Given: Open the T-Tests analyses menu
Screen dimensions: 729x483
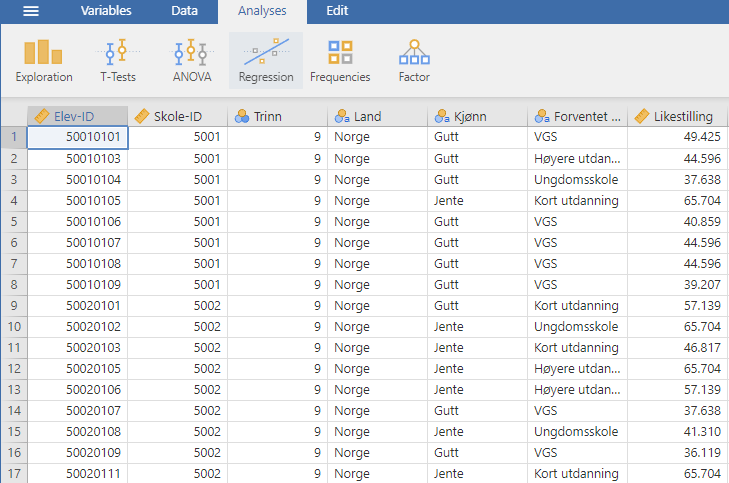Looking at the screenshot, I should coord(118,61).
